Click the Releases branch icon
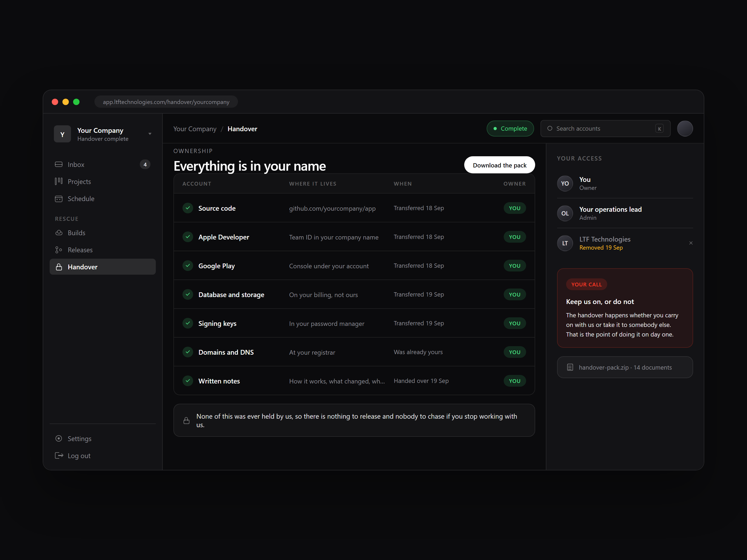747x560 pixels. [x=59, y=250]
